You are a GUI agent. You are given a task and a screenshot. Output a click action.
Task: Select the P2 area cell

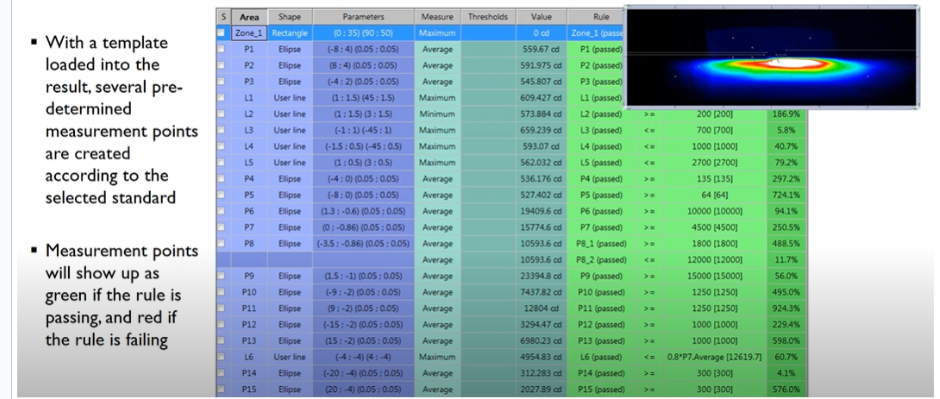(x=249, y=66)
